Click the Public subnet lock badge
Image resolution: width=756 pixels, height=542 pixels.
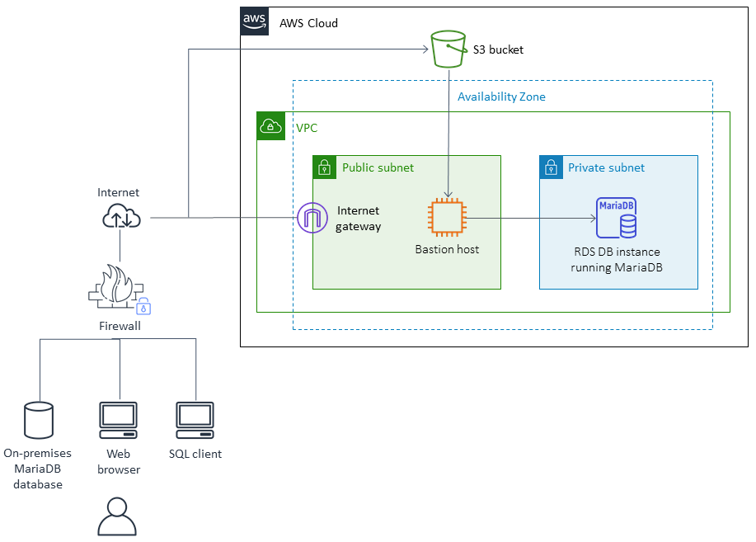click(x=325, y=167)
